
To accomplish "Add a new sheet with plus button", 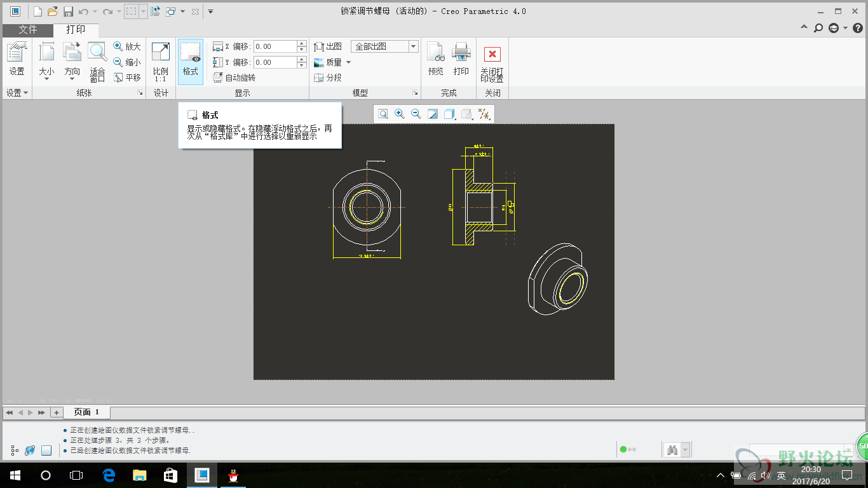I will point(57,412).
